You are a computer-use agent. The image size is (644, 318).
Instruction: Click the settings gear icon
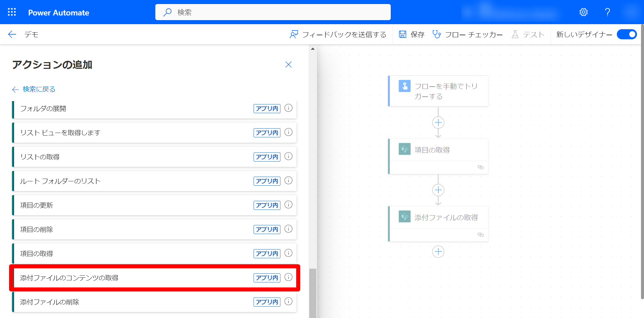click(x=584, y=12)
